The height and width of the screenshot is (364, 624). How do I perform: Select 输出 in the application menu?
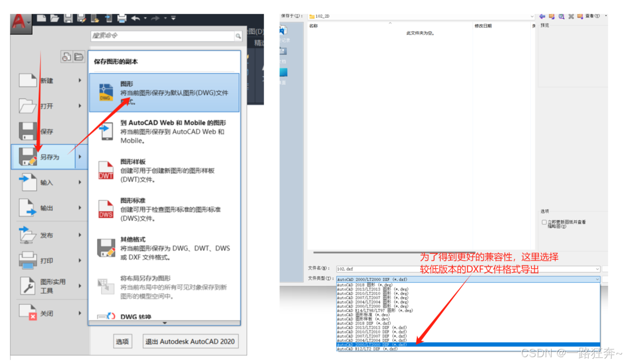49,208
